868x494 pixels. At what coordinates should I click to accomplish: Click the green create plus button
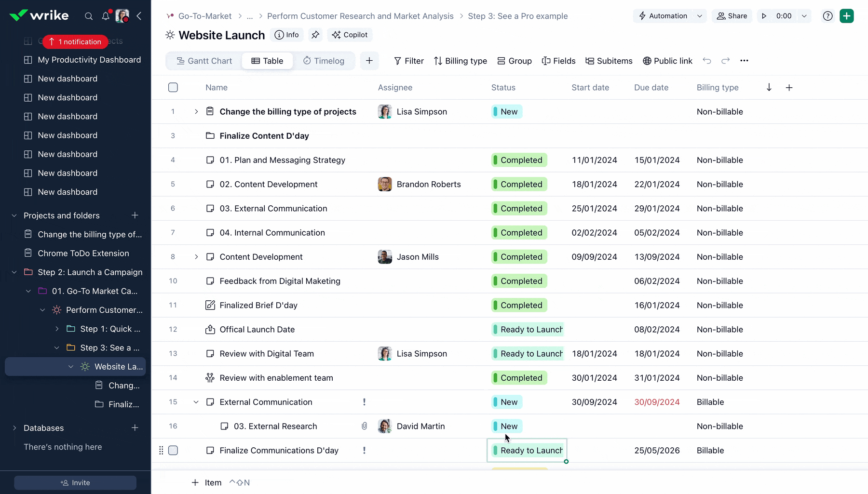pyautogui.click(x=846, y=16)
